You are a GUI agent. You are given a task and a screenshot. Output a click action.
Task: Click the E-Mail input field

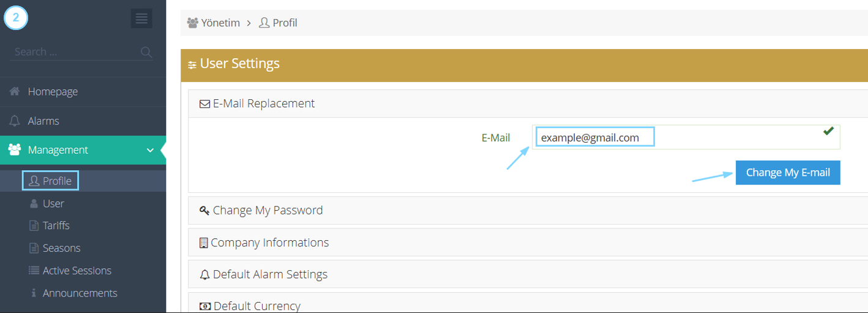coord(686,137)
